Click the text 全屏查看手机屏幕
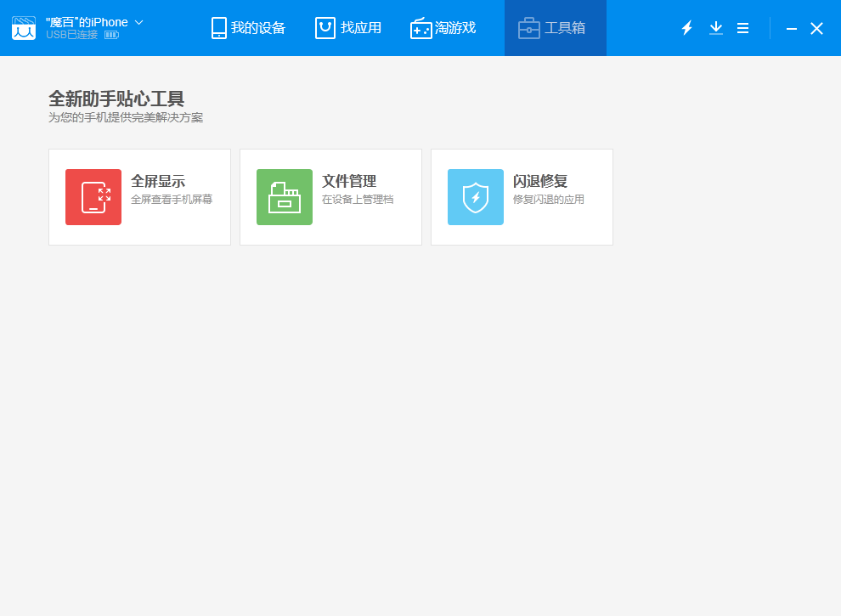This screenshot has width=841, height=616. pyautogui.click(x=172, y=200)
